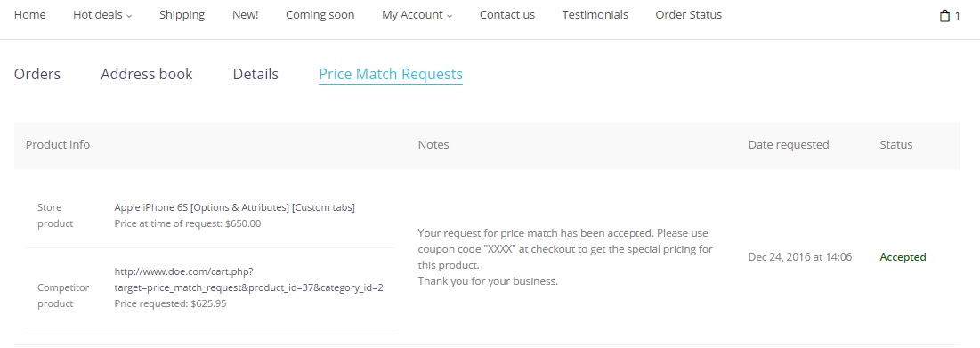
Task: Select the Price Match Requests tab
Action: (x=391, y=75)
